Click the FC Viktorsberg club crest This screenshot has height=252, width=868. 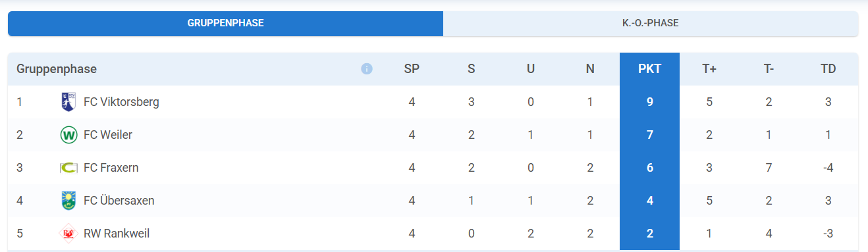68,102
